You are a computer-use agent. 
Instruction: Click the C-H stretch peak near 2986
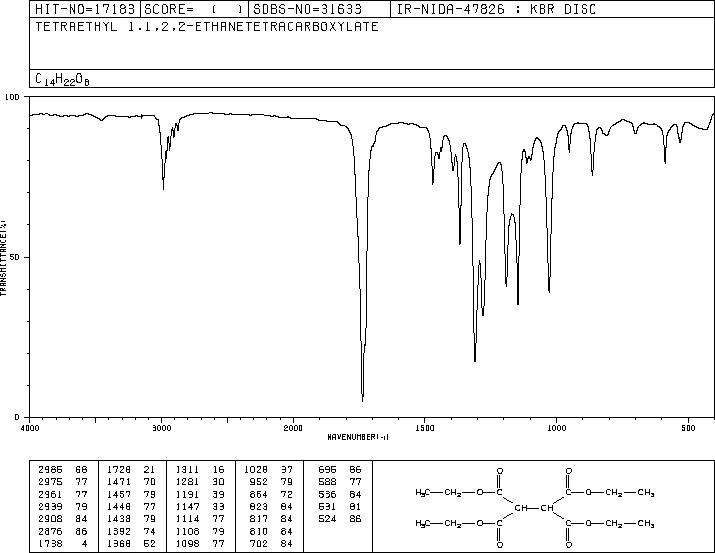tap(163, 188)
